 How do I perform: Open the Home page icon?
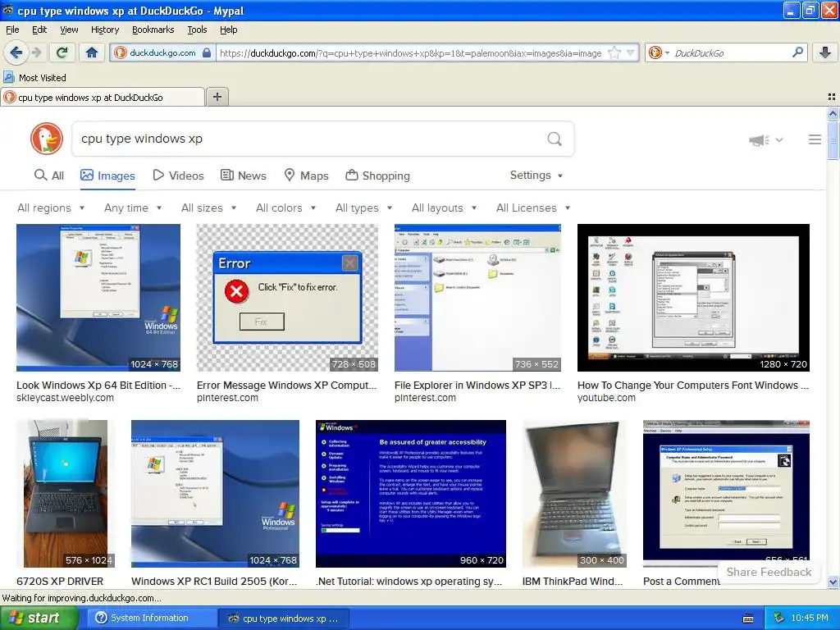pos(92,52)
